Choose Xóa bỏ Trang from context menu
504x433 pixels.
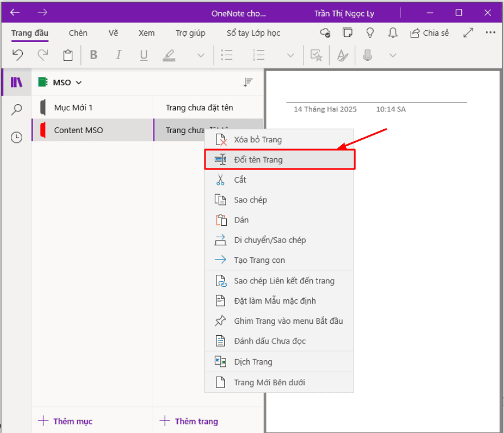click(279, 140)
